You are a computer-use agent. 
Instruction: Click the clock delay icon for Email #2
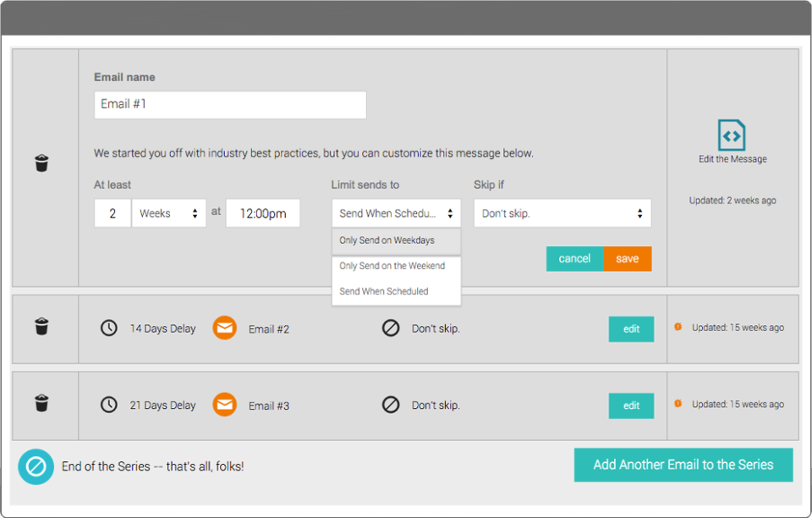(x=108, y=328)
